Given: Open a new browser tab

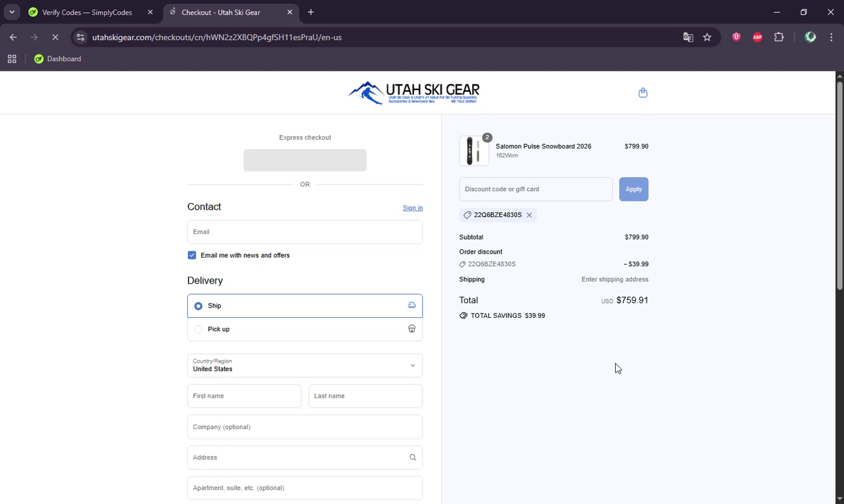Looking at the screenshot, I should pyautogui.click(x=311, y=12).
